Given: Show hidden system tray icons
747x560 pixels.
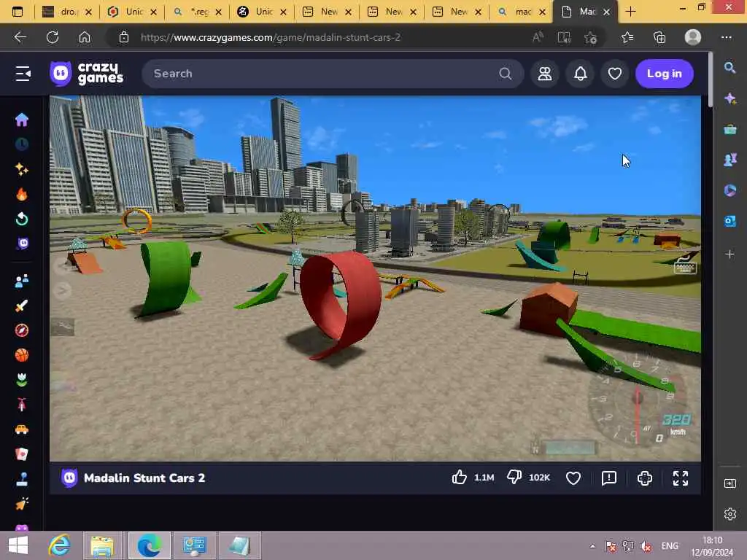Looking at the screenshot, I should (592, 546).
